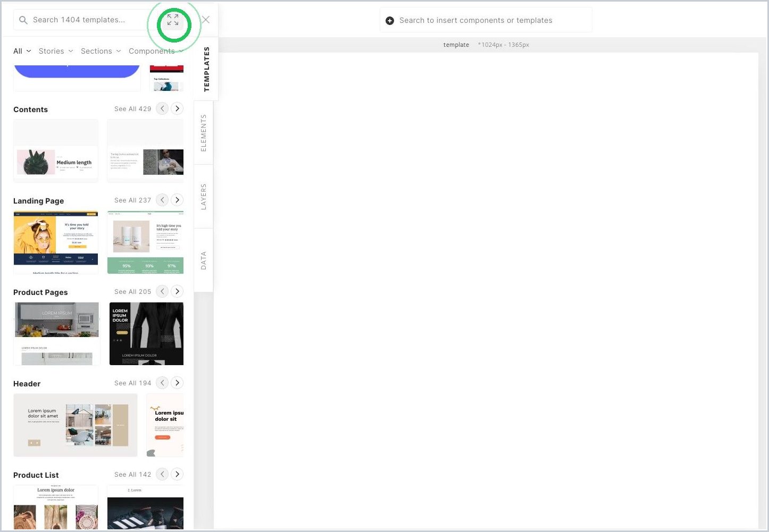The height and width of the screenshot is (532, 769).
Task: See all 237 Landing Page templates
Action: coord(133,200)
